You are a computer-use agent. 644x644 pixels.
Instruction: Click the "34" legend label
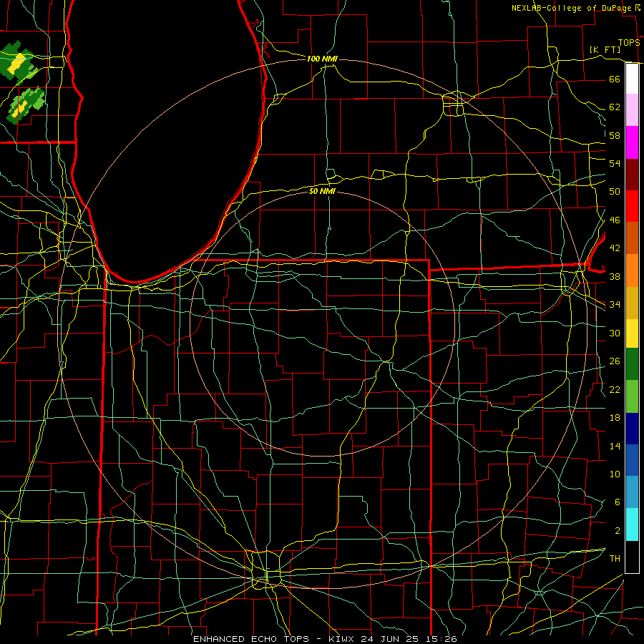(615, 305)
